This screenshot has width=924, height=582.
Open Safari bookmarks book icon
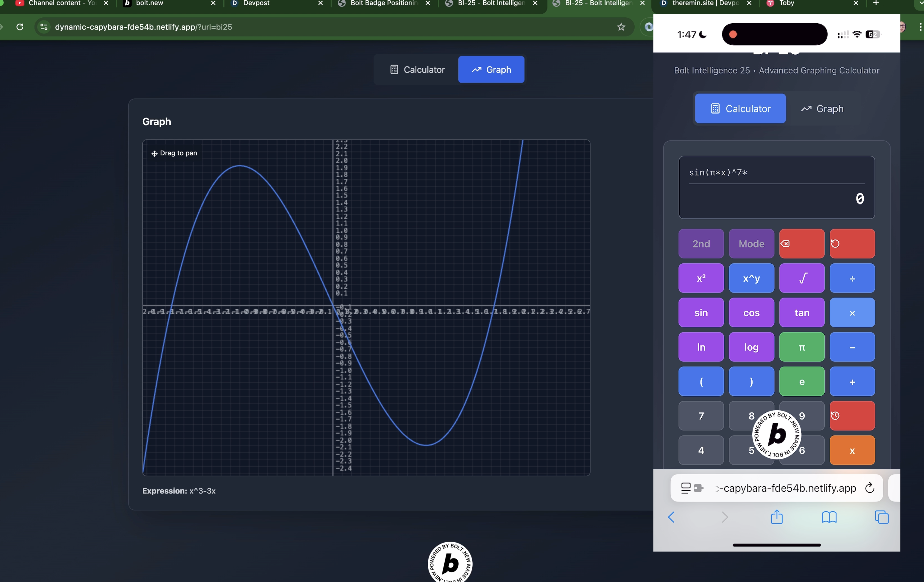coord(829,517)
